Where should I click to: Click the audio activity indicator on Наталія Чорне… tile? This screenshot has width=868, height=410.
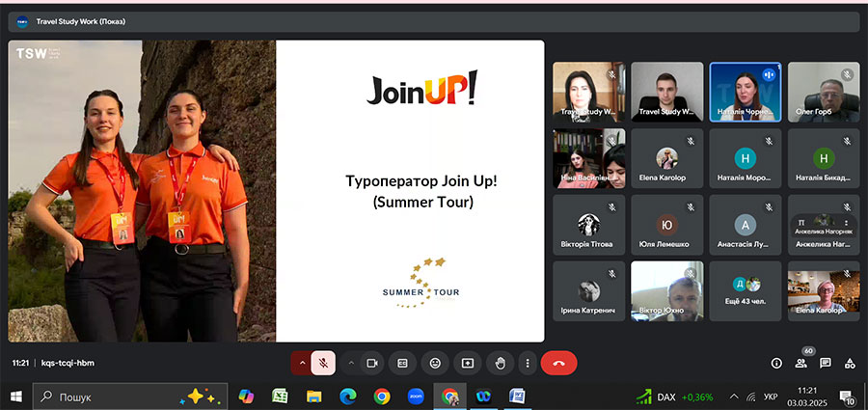point(769,75)
